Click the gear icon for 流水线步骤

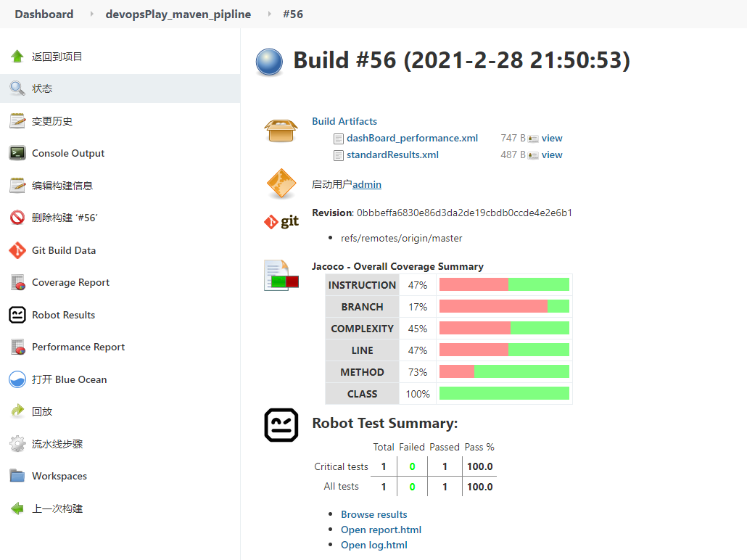coord(17,444)
